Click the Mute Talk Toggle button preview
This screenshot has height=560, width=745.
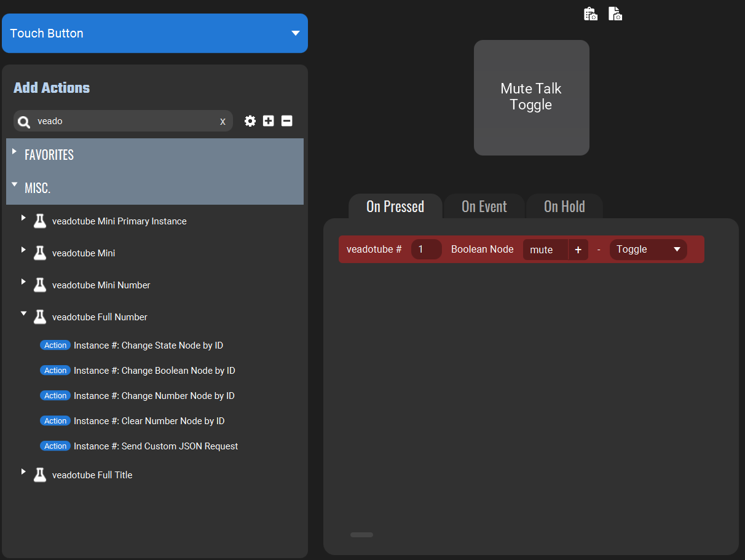531,98
